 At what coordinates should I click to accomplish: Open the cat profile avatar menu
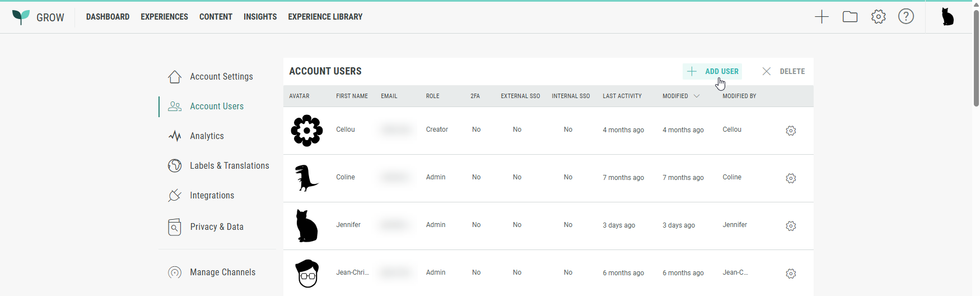948,17
